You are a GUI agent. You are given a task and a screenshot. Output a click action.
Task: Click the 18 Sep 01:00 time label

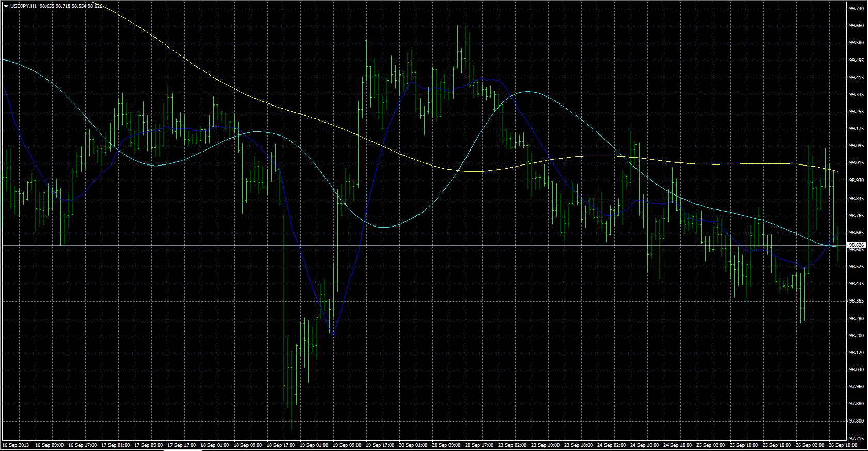pos(214,445)
